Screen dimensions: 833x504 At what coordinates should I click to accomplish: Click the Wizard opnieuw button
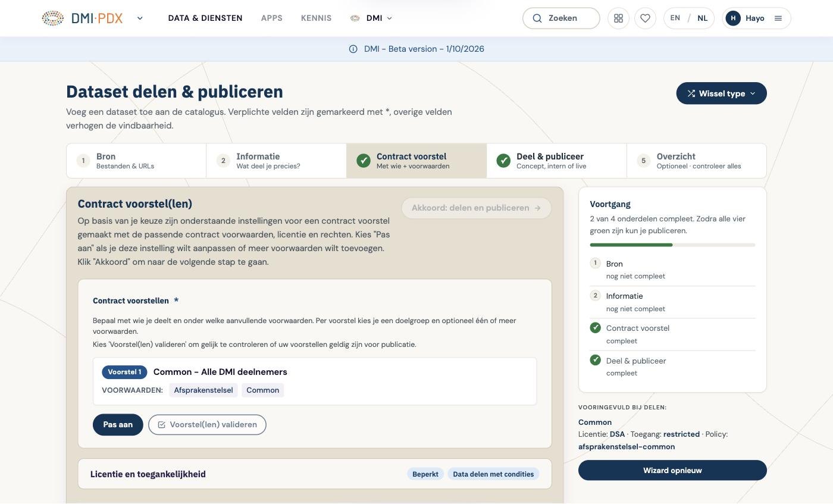click(672, 471)
